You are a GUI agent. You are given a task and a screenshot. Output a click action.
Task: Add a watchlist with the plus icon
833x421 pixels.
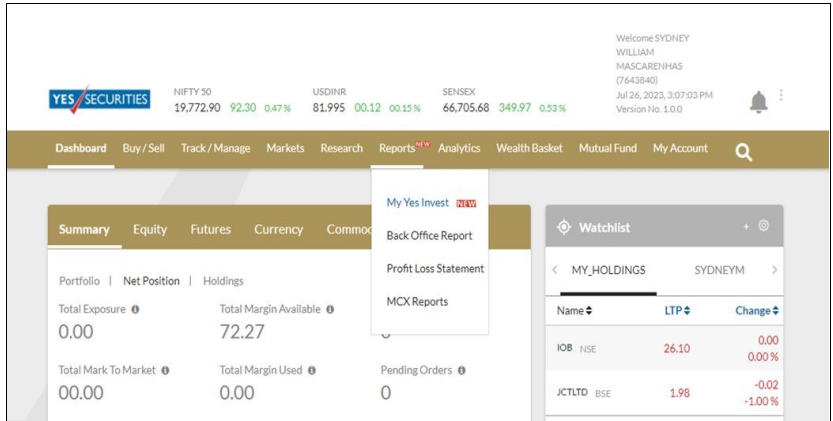click(746, 227)
